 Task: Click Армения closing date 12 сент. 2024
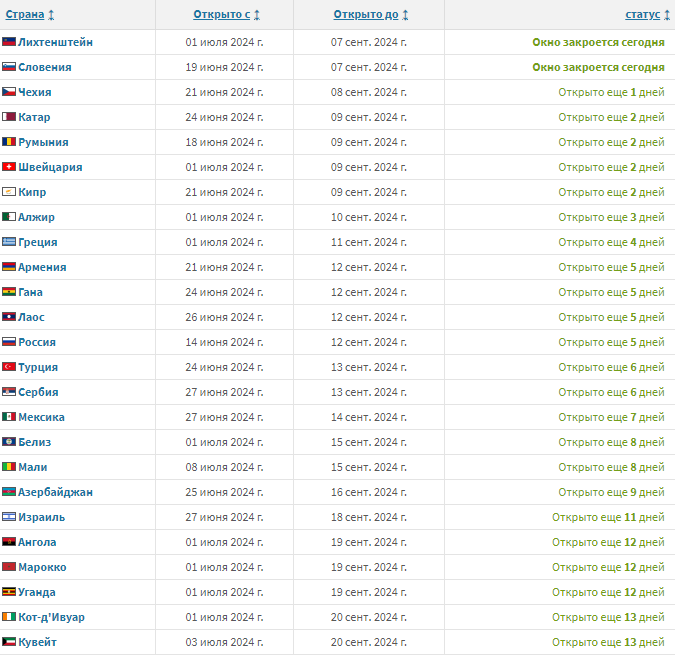[x=369, y=267]
